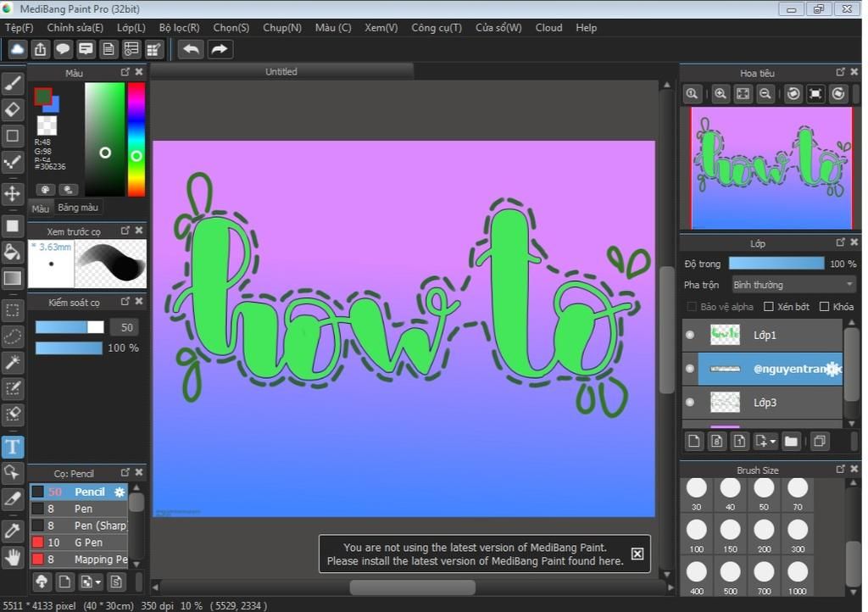This screenshot has height=612, width=868.
Task: Pop out the Màu color panel
Action: click(x=125, y=72)
